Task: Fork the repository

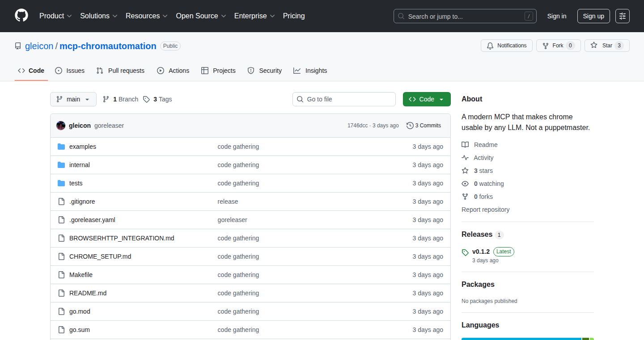Action: pos(558,46)
